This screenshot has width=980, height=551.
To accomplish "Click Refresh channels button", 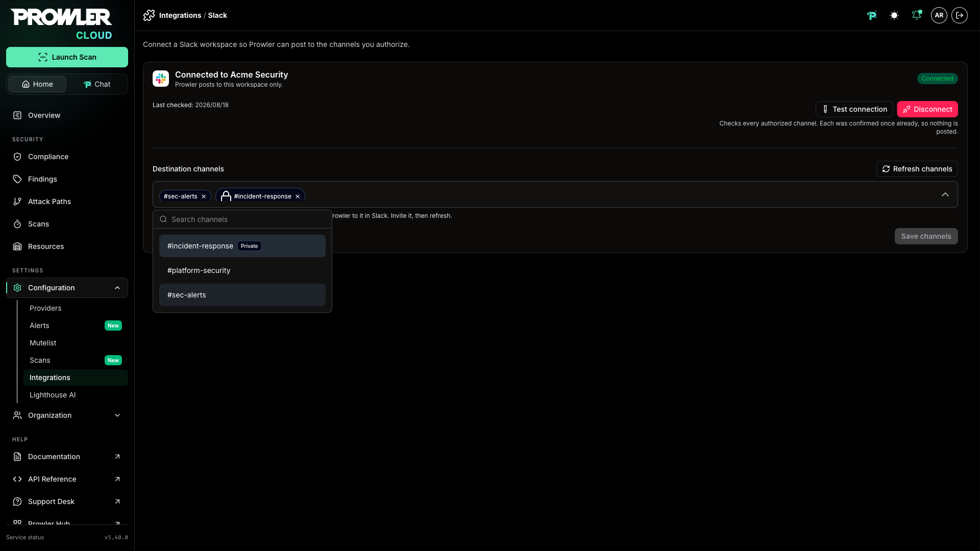I will [x=917, y=169].
